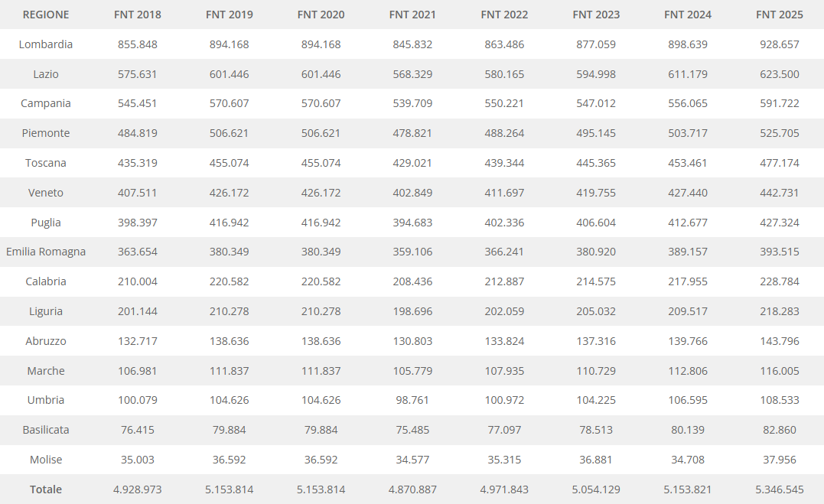Click Lombardia's FNT 2025 value 928.657

pyautogui.click(x=779, y=44)
